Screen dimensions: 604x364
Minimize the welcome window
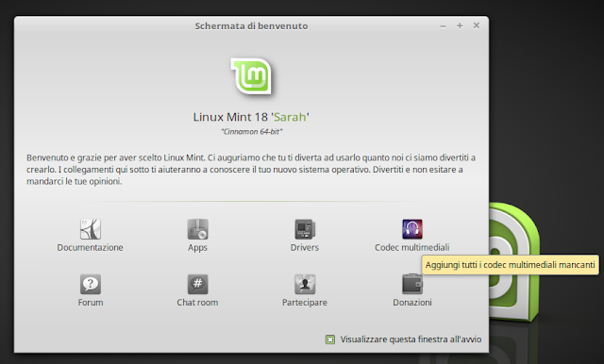pos(443,26)
